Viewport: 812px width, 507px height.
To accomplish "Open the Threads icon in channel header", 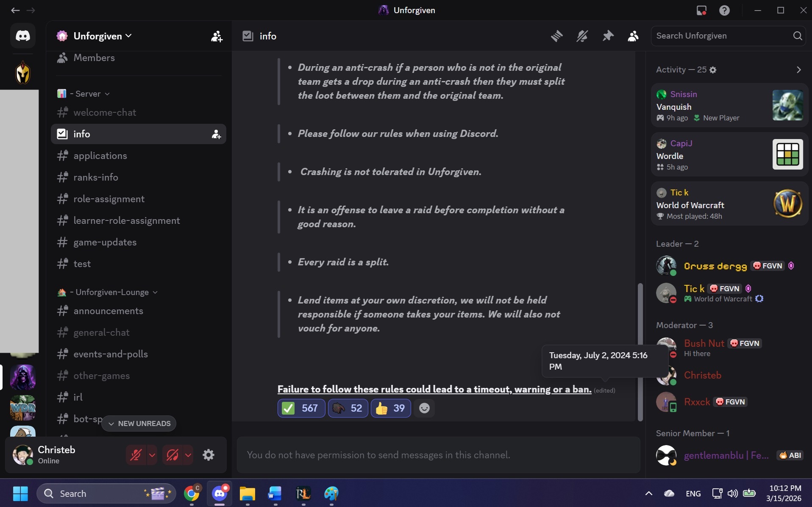I will coord(556,36).
